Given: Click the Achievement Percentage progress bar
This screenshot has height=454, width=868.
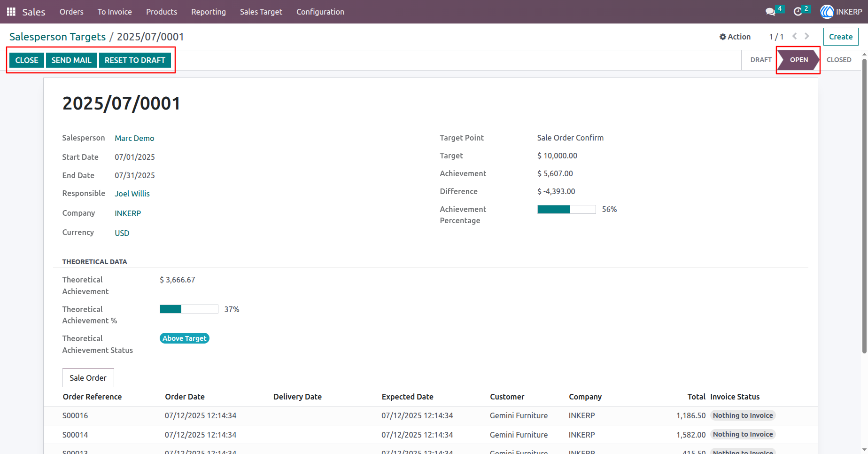Looking at the screenshot, I should pos(566,210).
